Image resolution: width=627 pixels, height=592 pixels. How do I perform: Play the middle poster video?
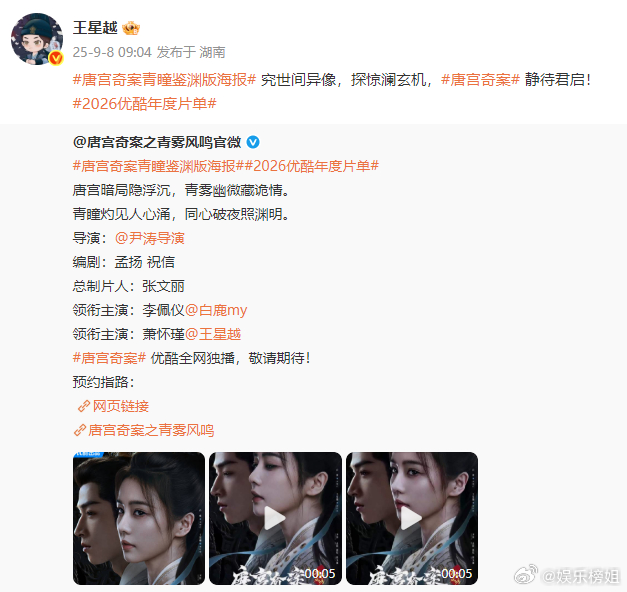[275, 518]
